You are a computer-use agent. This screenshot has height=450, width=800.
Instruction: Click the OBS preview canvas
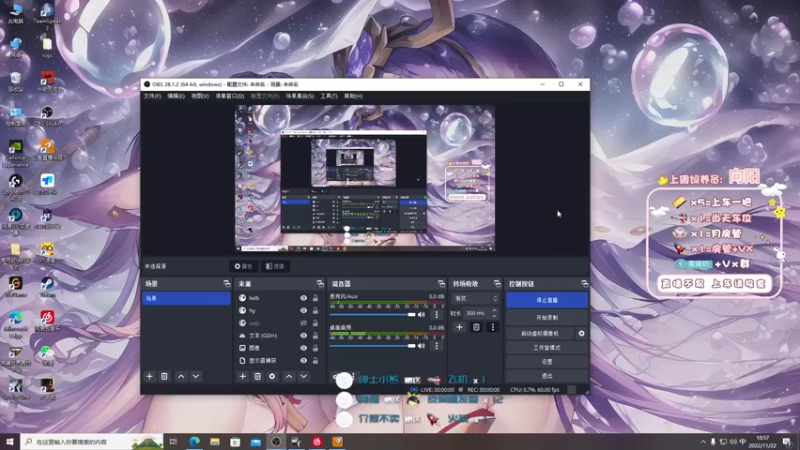tap(364, 178)
